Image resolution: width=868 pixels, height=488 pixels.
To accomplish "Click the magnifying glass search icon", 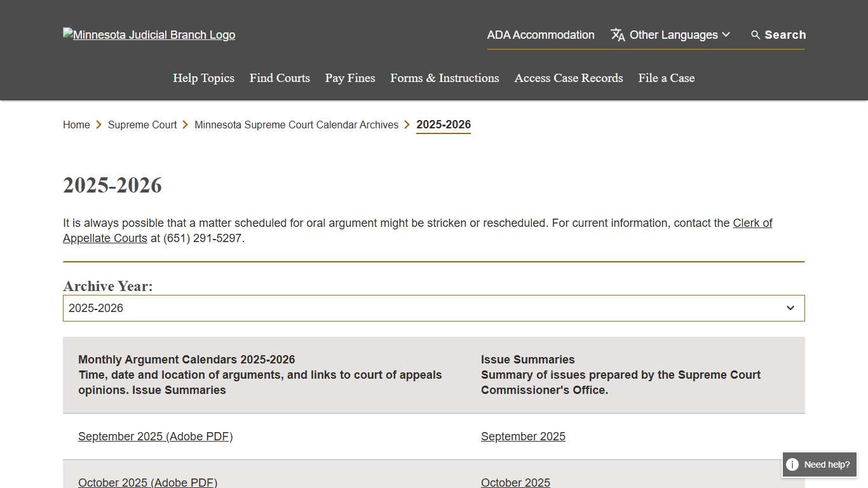I will point(756,35).
